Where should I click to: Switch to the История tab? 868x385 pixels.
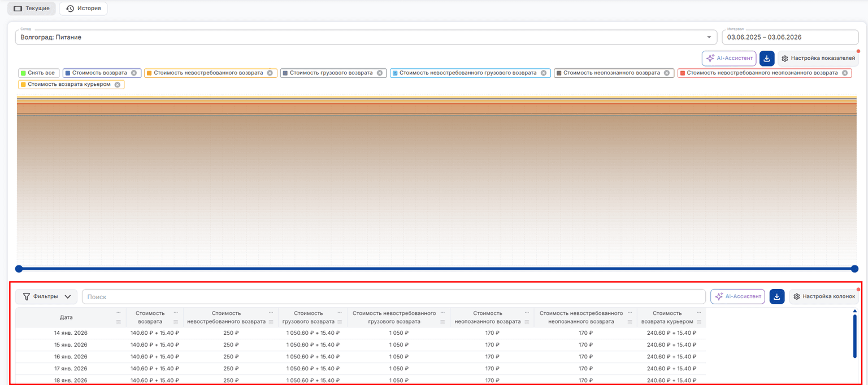(x=83, y=8)
